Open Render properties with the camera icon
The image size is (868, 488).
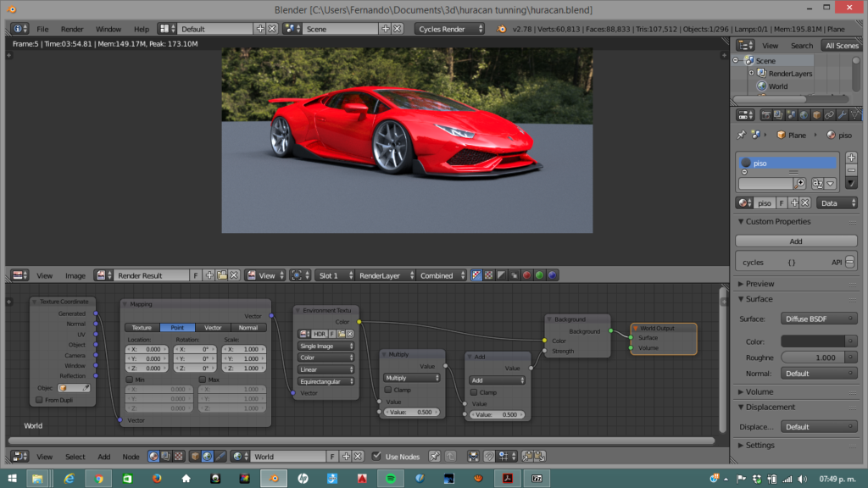point(768,115)
